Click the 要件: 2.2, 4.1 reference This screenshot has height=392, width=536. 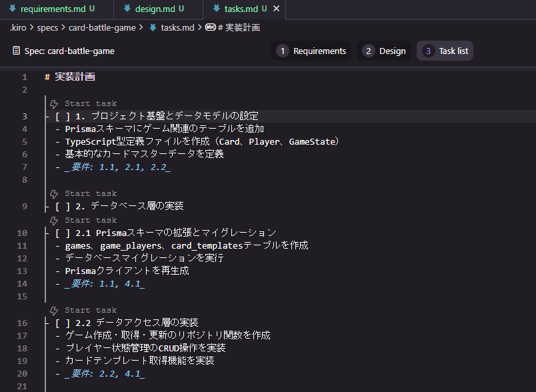[x=104, y=374]
